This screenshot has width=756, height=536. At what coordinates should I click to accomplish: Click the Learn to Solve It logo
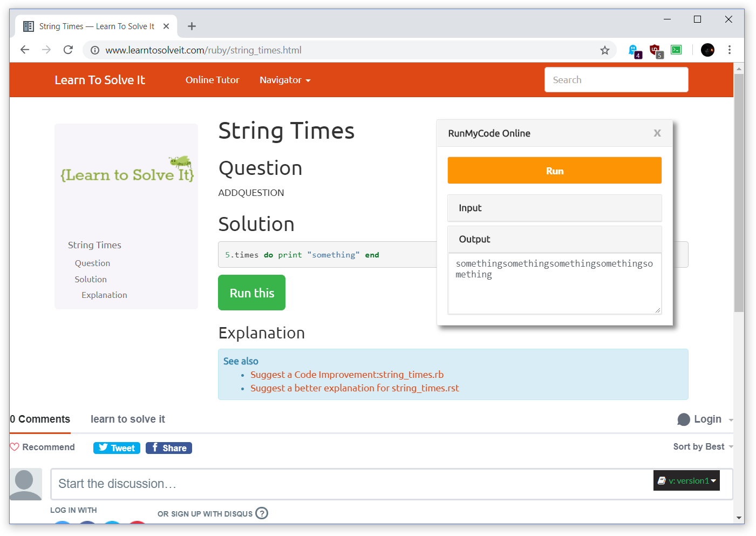click(127, 169)
